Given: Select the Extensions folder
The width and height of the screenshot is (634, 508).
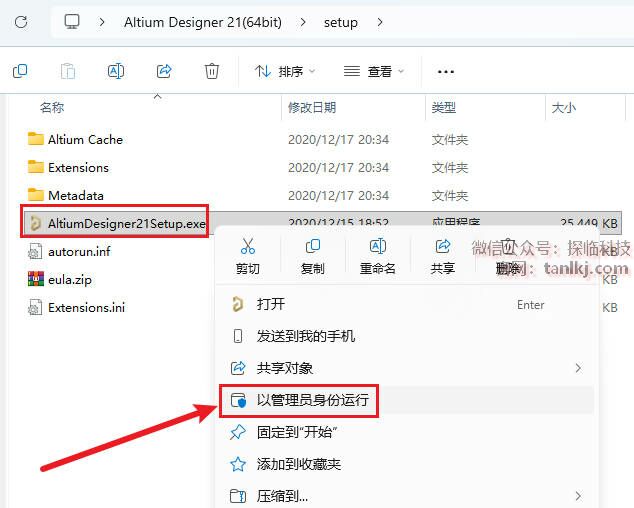Looking at the screenshot, I should coord(68,167).
